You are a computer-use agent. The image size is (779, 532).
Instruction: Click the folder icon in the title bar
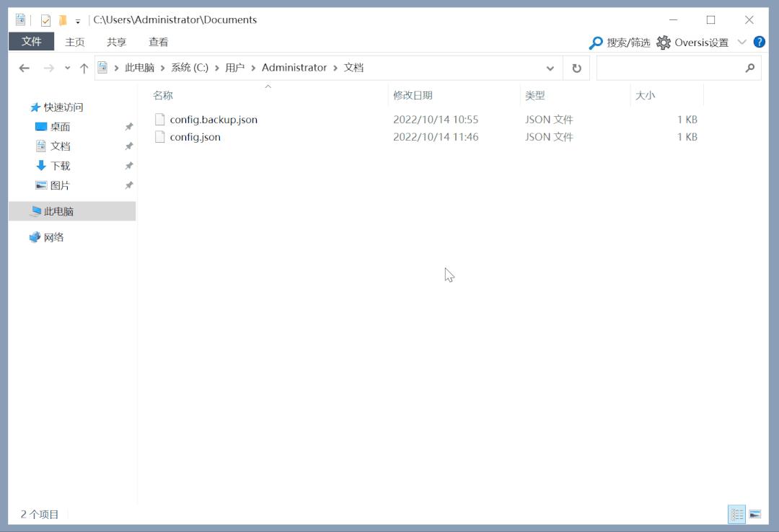[63, 19]
